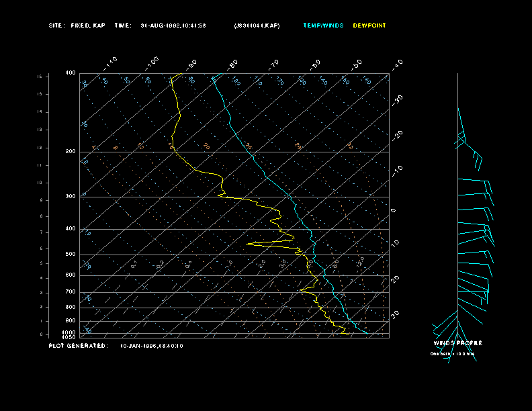Click the positive 20 isotherm label right of chart
Screen dimensions: 532x411
(395, 279)
